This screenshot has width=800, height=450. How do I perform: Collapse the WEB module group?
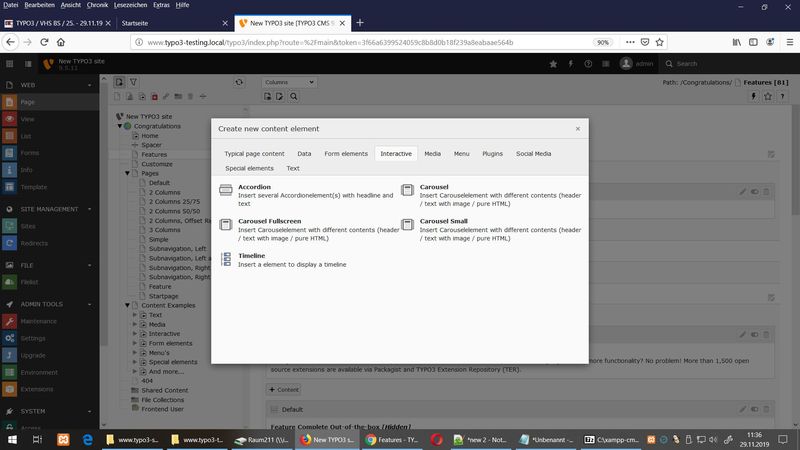[x=89, y=85]
